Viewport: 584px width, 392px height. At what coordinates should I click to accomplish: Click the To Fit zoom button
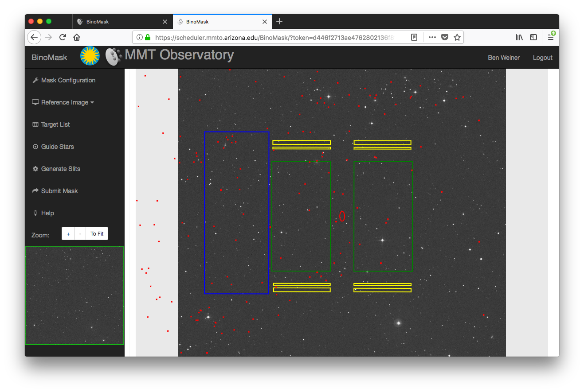click(97, 234)
